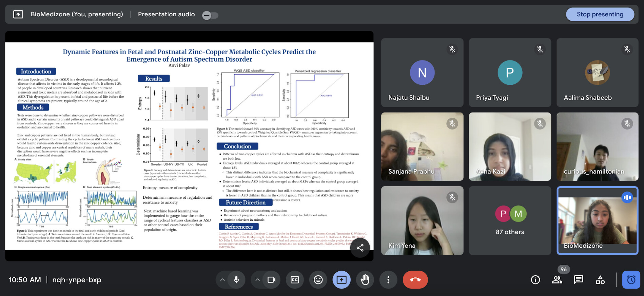The height and width of the screenshot is (296, 644).
Task: Open the 87 others participant tile
Action: pos(510,220)
